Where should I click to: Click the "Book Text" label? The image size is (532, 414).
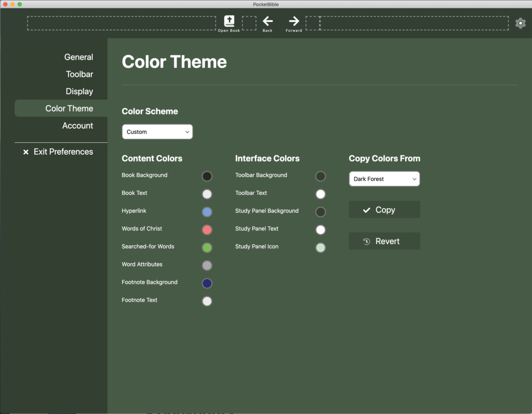point(135,193)
